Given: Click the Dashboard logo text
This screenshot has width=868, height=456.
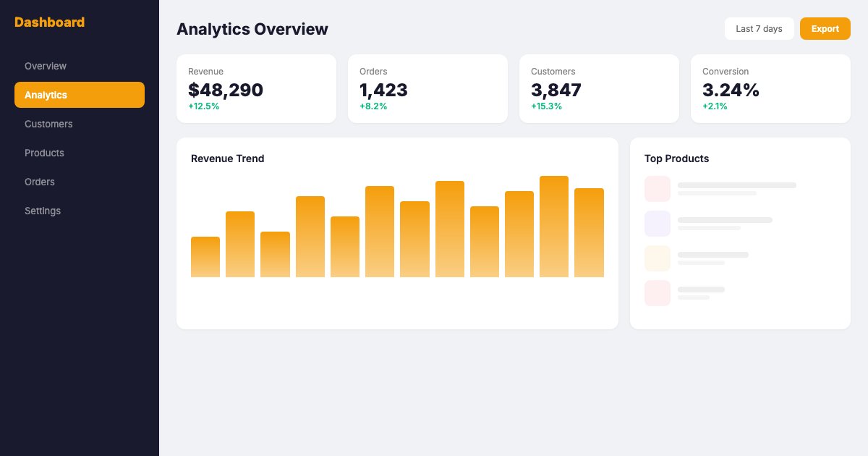Looking at the screenshot, I should tap(49, 22).
